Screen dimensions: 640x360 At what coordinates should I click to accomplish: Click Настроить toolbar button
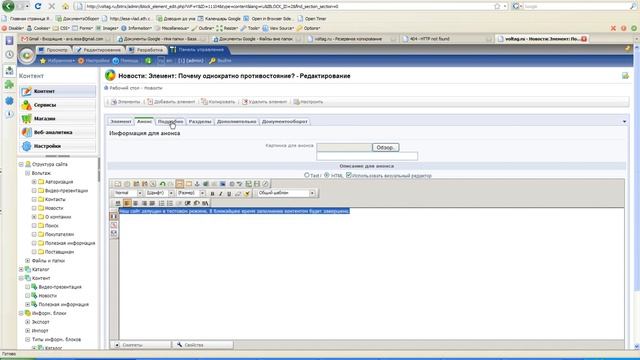pos(308,102)
